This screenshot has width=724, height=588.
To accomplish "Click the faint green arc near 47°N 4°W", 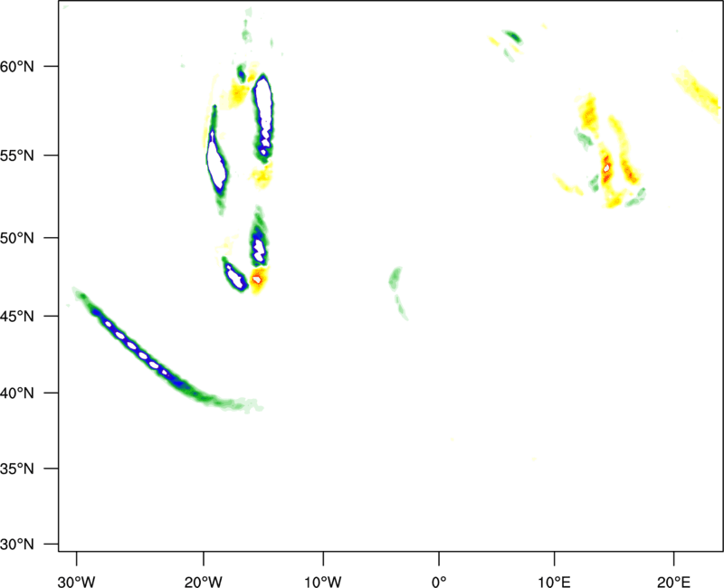I will pos(397,291).
